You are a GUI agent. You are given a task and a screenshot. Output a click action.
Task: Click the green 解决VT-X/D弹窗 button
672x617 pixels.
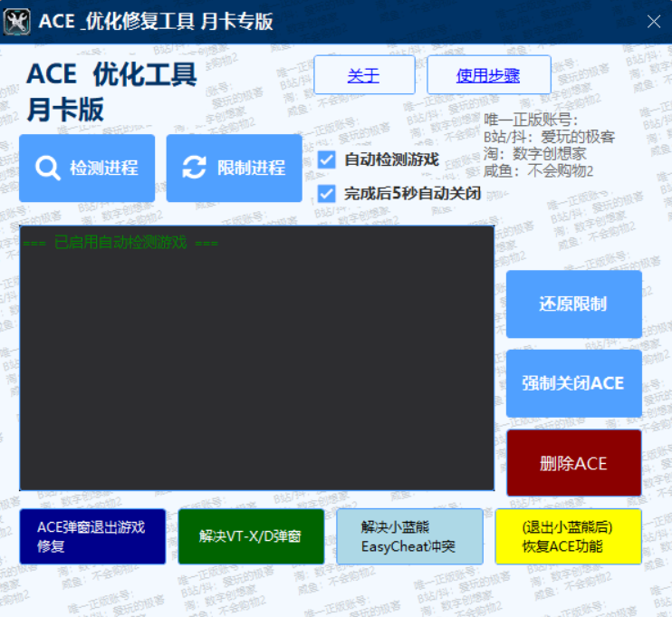click(251, 536)
